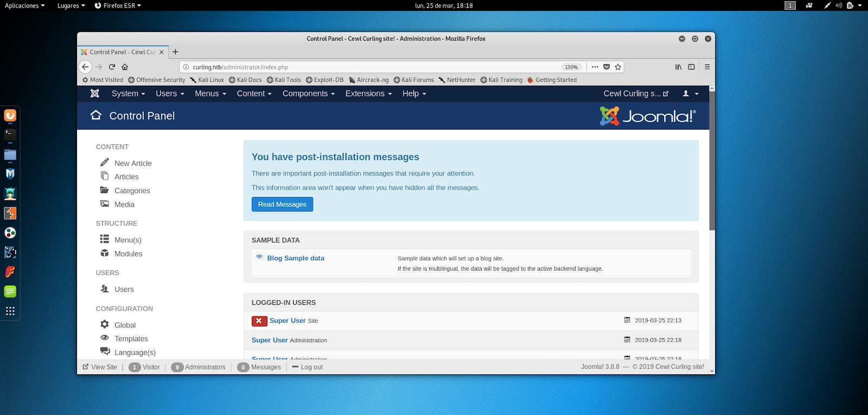Click the Joomla logo icon in admin menu
Screen dimensions: 868x415
(95, 93)
